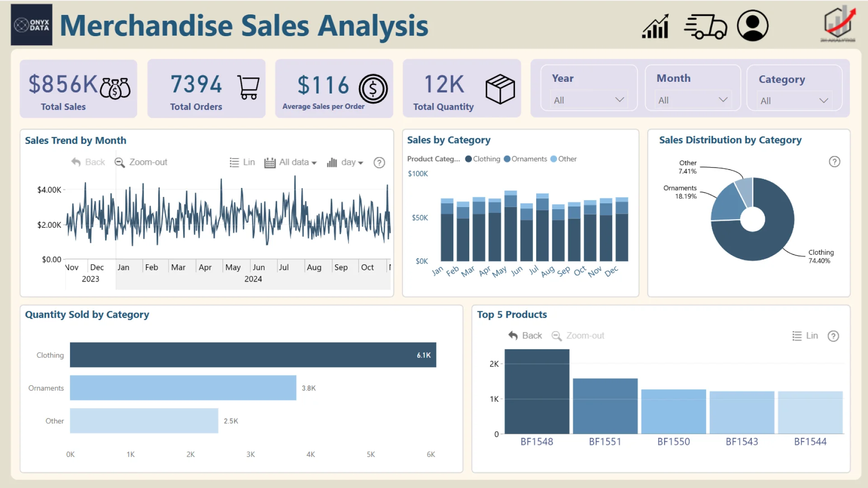Open the All data range dropdown
The height and width of the screenshot is (488, 868).
pyautogui.click(x=290, y=162)
